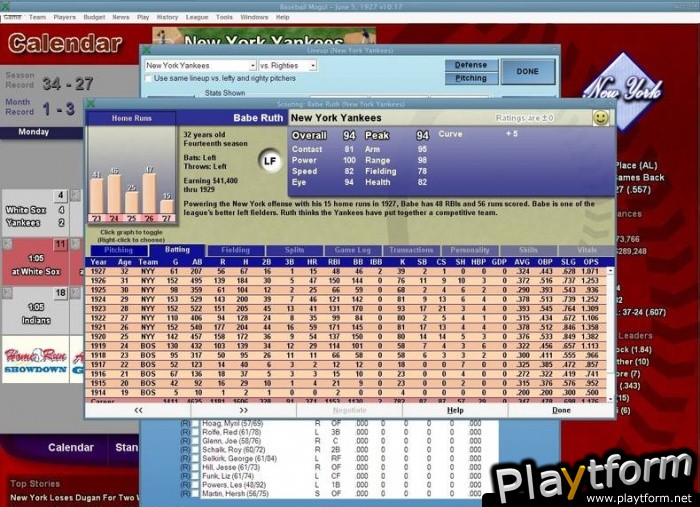This screenshot has width=700, height=507.
Task: Switch to the Vitals tab
Action: coord(587,250)
